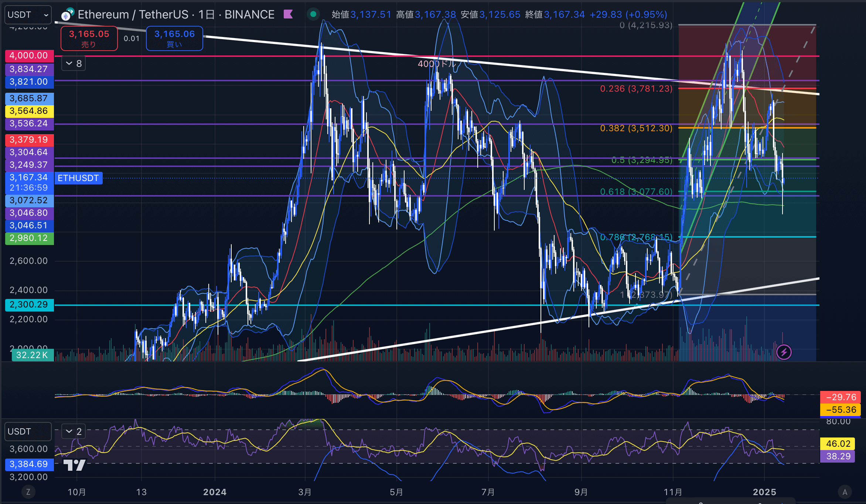Click the 32.22K volume label
Screen dimensions: 866x504
pyautogui.click(x=33, y=355)
